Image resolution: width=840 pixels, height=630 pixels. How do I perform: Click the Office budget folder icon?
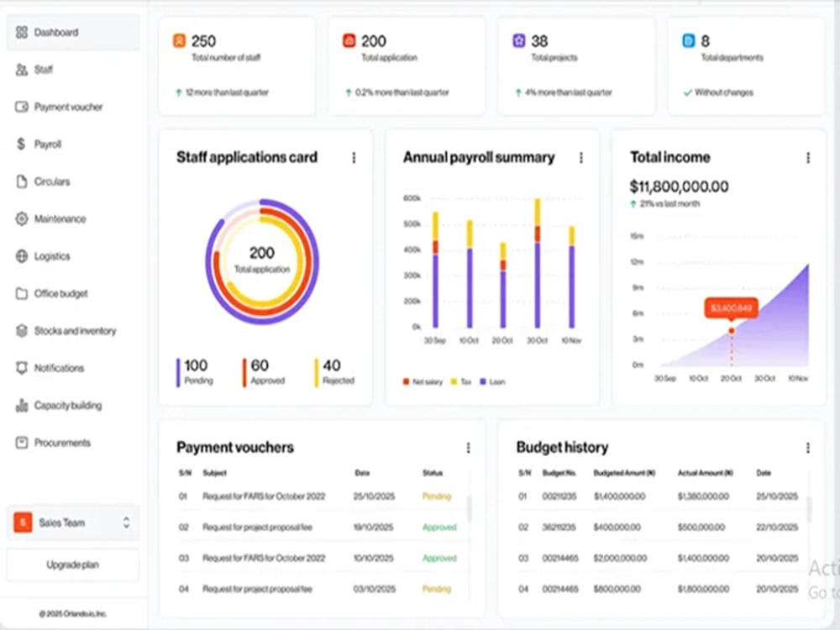[x=22, y=293]
